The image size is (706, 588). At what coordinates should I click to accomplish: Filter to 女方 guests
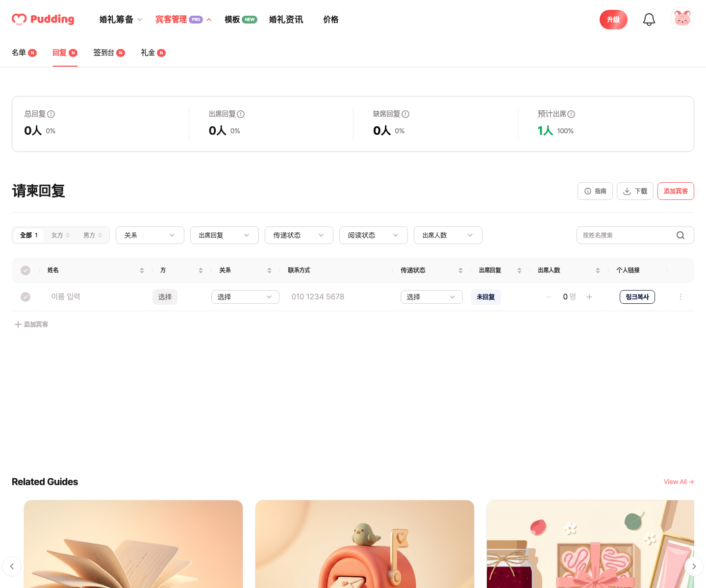[60, 235]
